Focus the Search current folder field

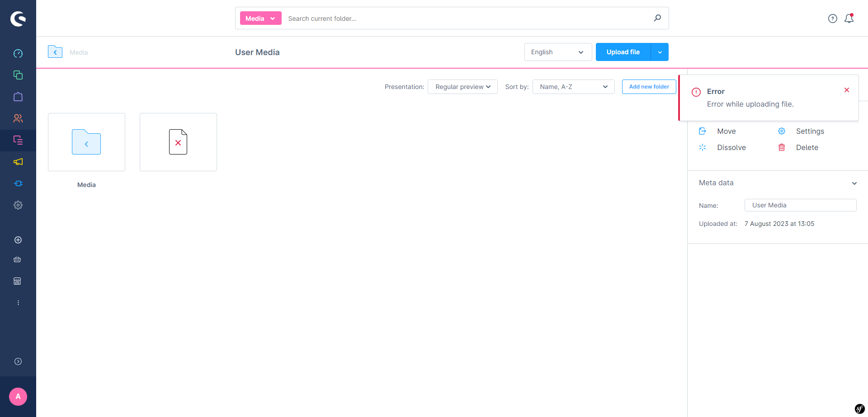[468, 18]
